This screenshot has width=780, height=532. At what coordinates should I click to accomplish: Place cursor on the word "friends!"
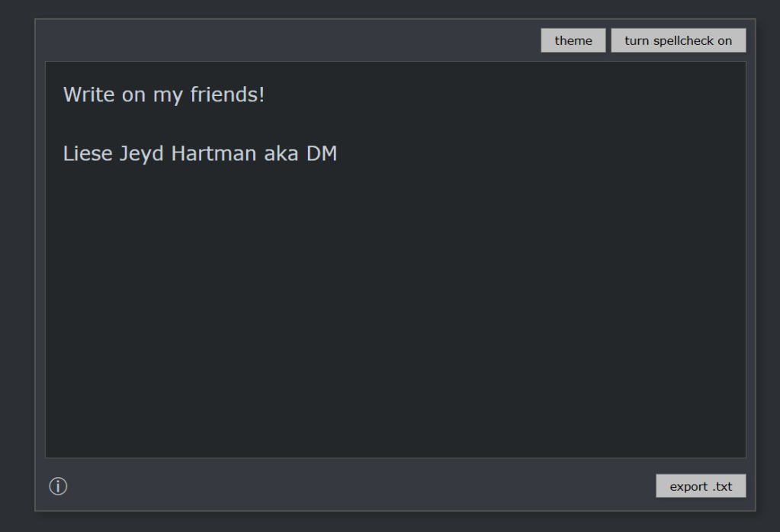(x=227, y=95)
